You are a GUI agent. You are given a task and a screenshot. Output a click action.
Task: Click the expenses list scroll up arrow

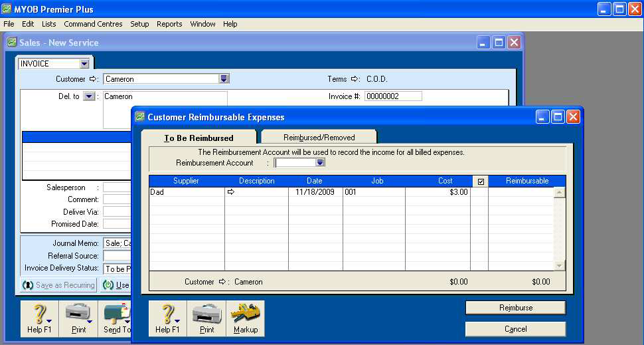(x=560, y=193)
